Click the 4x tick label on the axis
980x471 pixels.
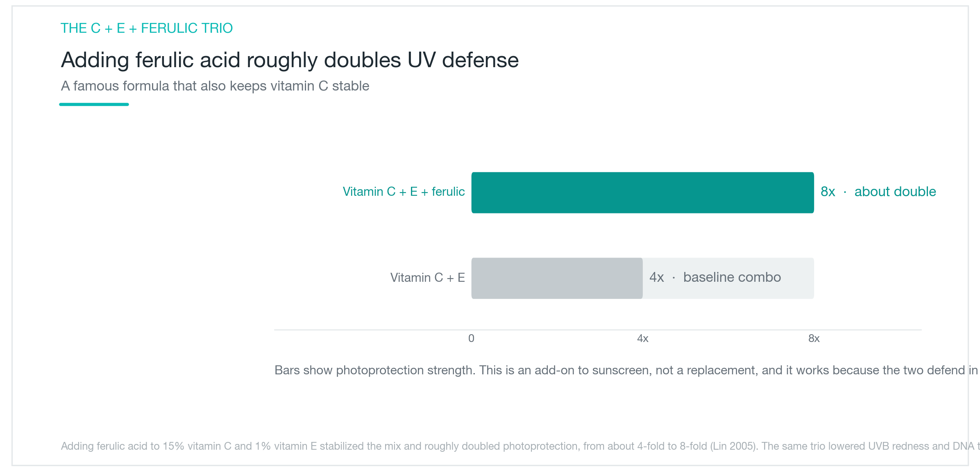642,339
